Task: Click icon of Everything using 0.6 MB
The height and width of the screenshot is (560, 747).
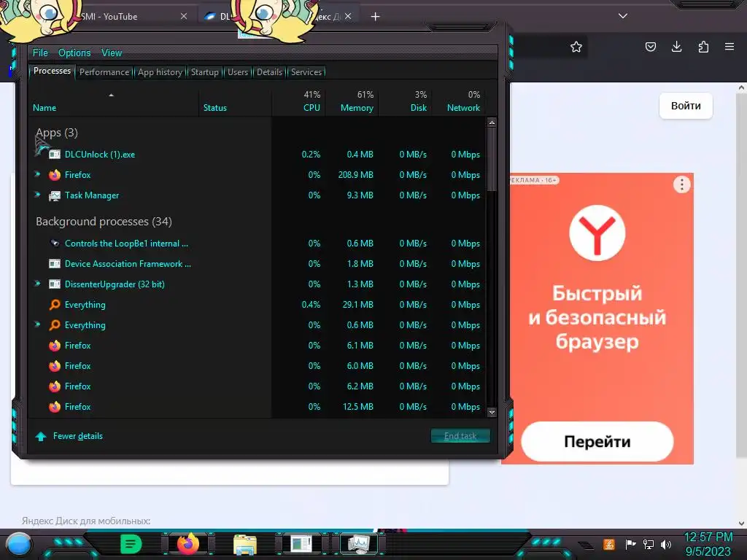Action: [55, 324]
